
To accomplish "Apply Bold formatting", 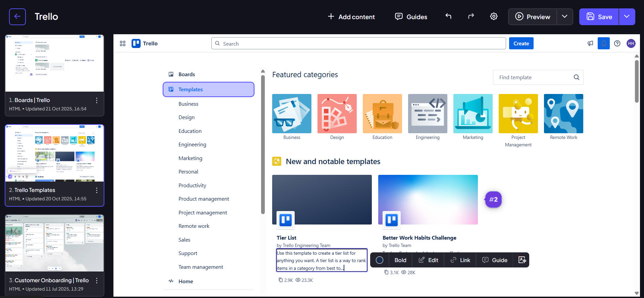I will (400, 260).
